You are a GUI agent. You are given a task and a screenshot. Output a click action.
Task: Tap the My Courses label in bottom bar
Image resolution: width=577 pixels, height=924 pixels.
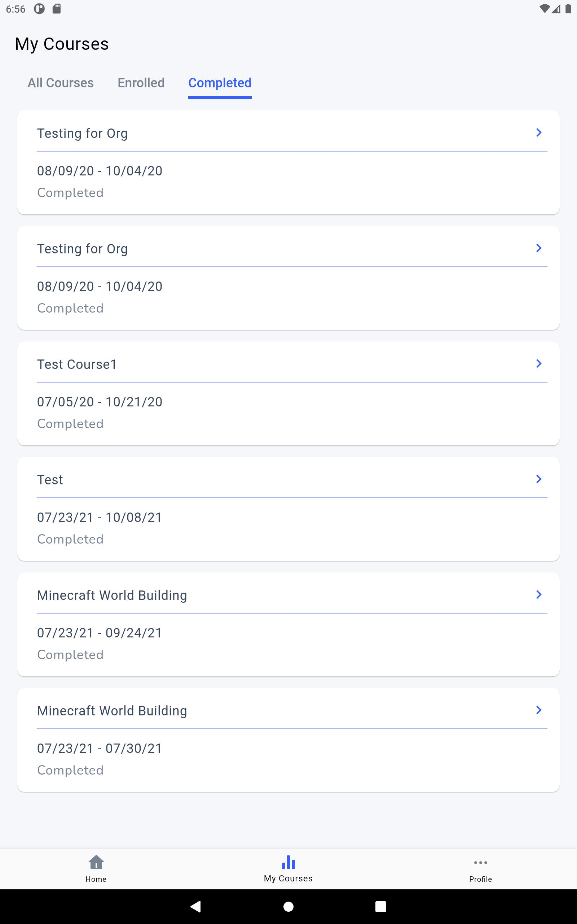coord(288,879)
